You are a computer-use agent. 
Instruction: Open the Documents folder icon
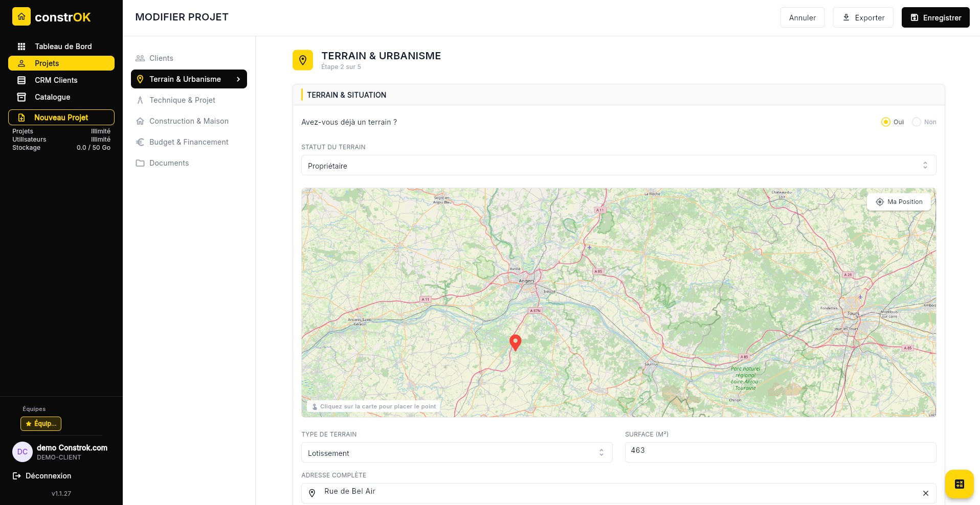(141, 163)
